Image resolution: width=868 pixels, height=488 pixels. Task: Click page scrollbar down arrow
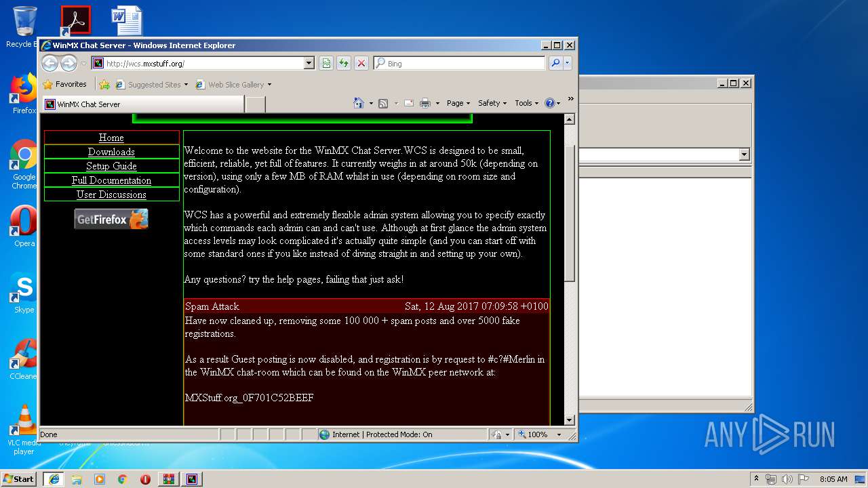[570, 420]
